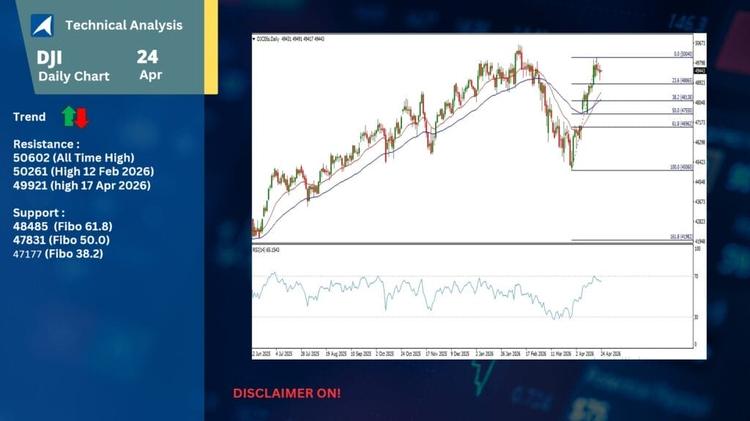
Task: Click the red down trend arrow
Action: coord(82,117)
